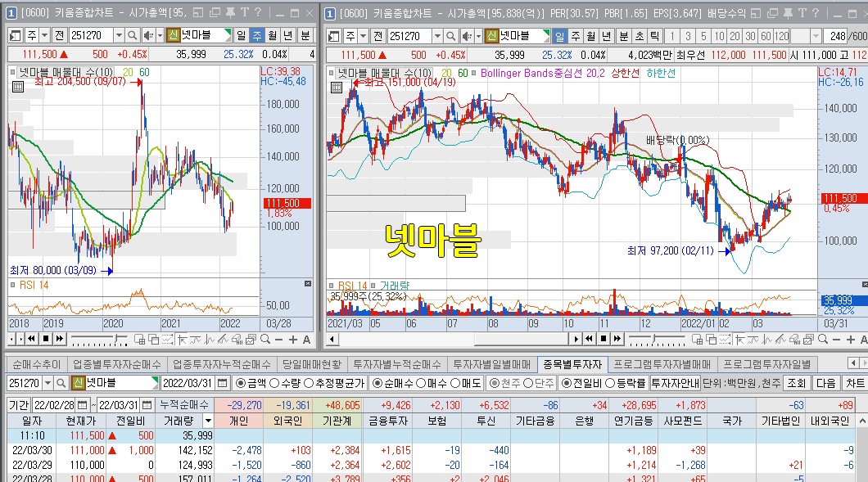The height and width of the screenshot is (482, 868).
Task: Open 주 period dropdown arrow in left chart
Action: pos(45,35)
